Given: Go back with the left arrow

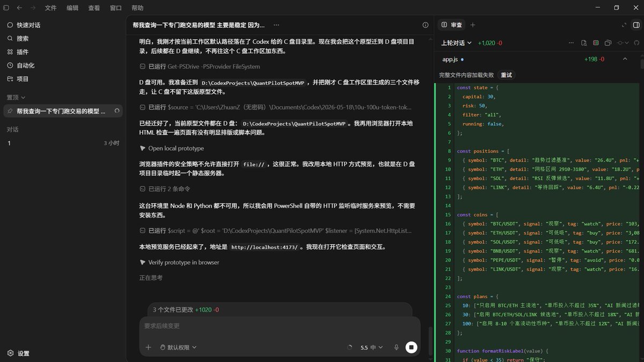Looking at the screenshot, I should point(19,8).
